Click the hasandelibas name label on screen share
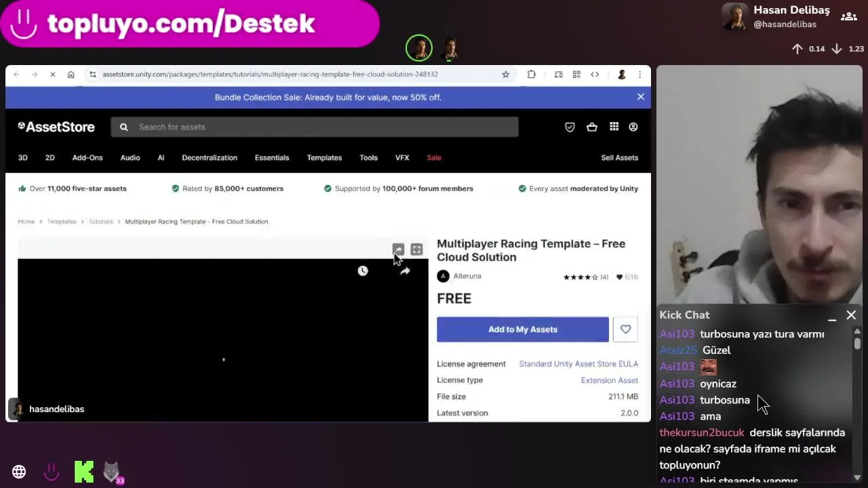868x488 pixels. coord(56,409)
